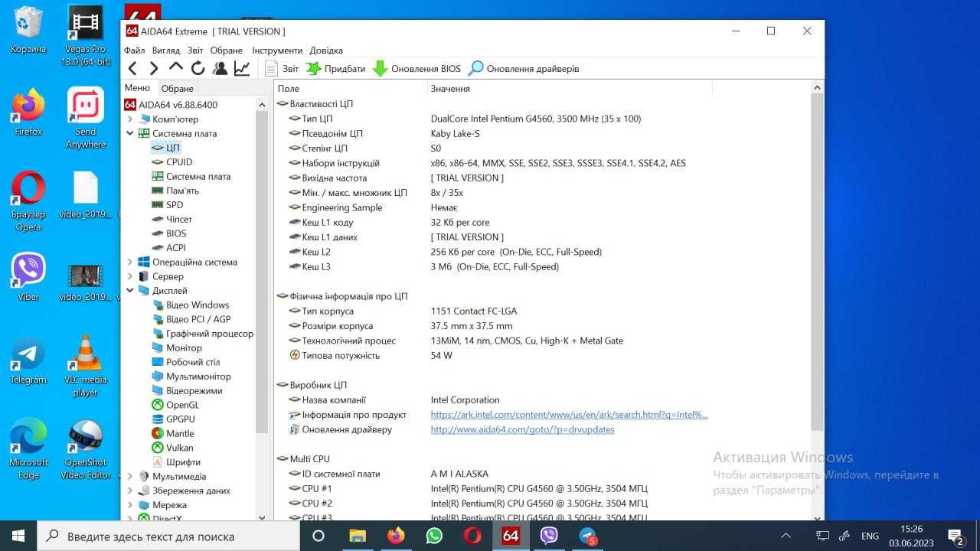
Task: Select the Mantle tree item
Action: [180, 434]
